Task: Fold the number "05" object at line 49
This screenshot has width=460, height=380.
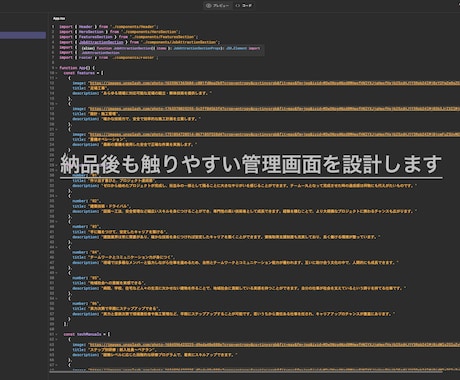Action: (x=56, y=273)
